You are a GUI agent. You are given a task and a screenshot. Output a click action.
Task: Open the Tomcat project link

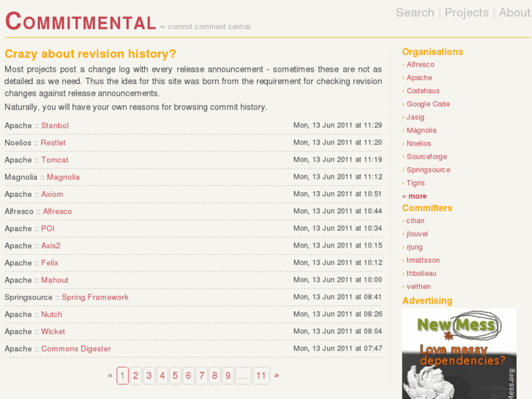tap(55, 160)
